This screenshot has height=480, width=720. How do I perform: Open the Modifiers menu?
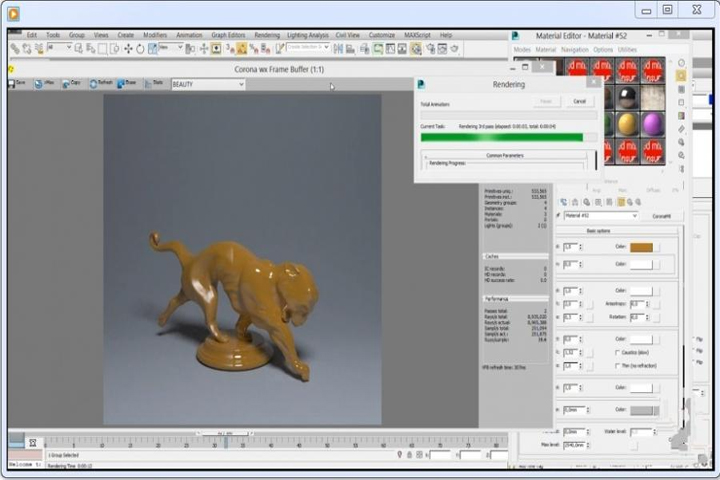pyautogui.click(x=155, y=35)
